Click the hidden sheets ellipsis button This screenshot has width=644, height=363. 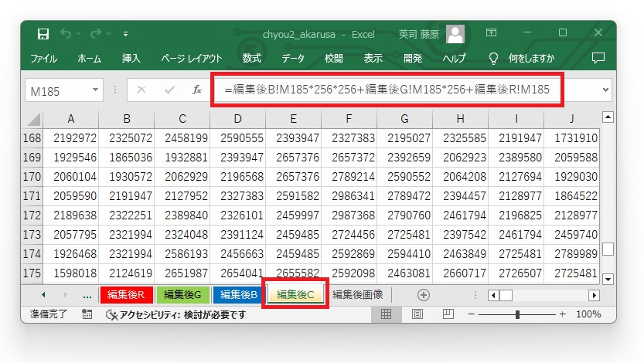point(87,296)
